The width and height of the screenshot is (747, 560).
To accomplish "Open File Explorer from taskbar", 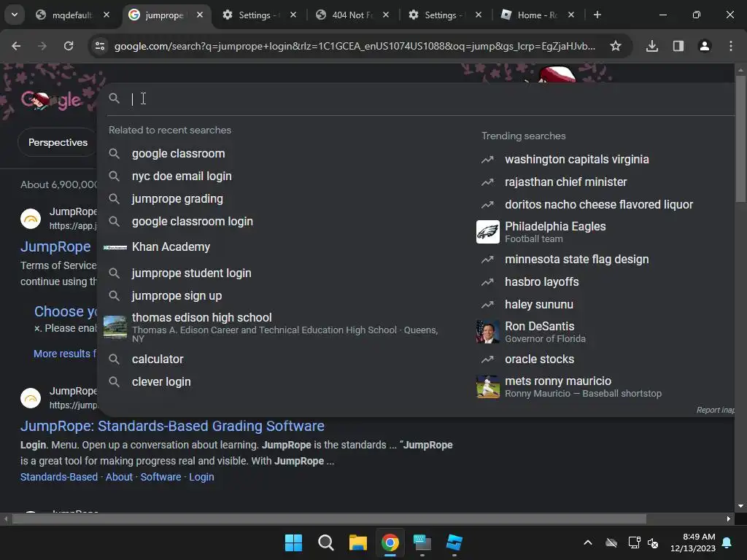I will (357, 542).
